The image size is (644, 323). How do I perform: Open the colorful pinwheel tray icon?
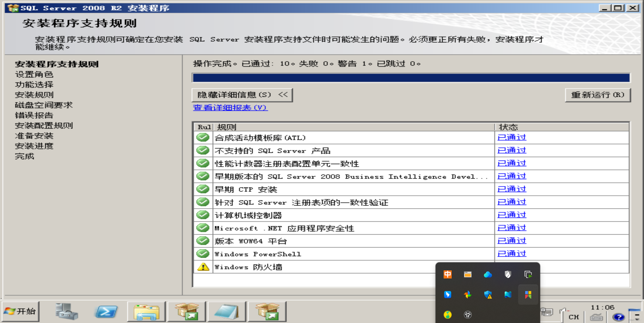point(468,294)
